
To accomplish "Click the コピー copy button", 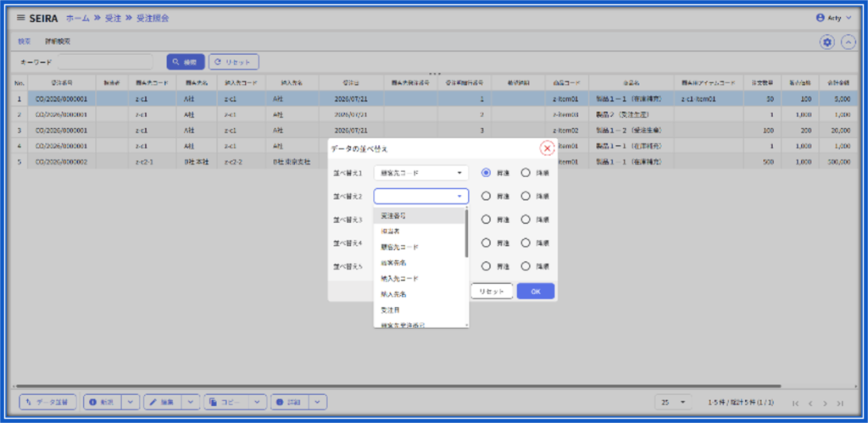I will click(x=226, y=402).
